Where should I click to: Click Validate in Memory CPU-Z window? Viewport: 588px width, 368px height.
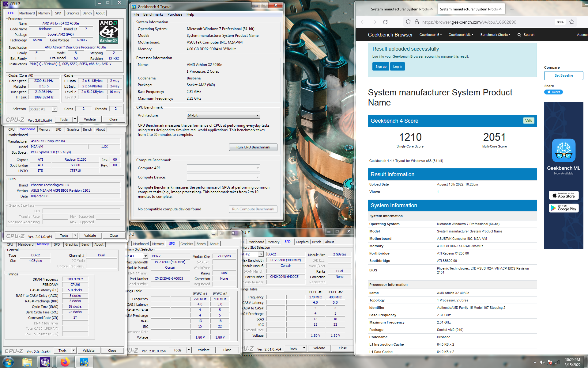(89, 351)
